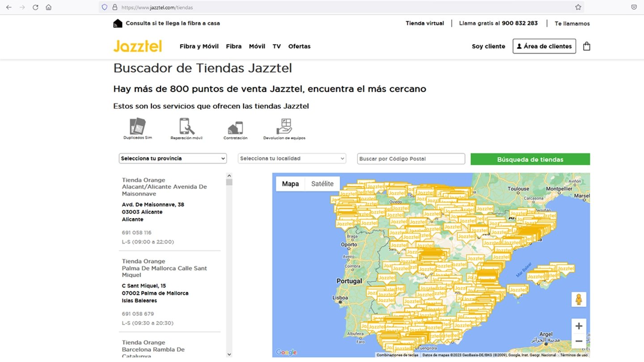This screenshot has height=362, width=644.
Task: Switch map to Satélite view
Action: (x=322, y=184)
